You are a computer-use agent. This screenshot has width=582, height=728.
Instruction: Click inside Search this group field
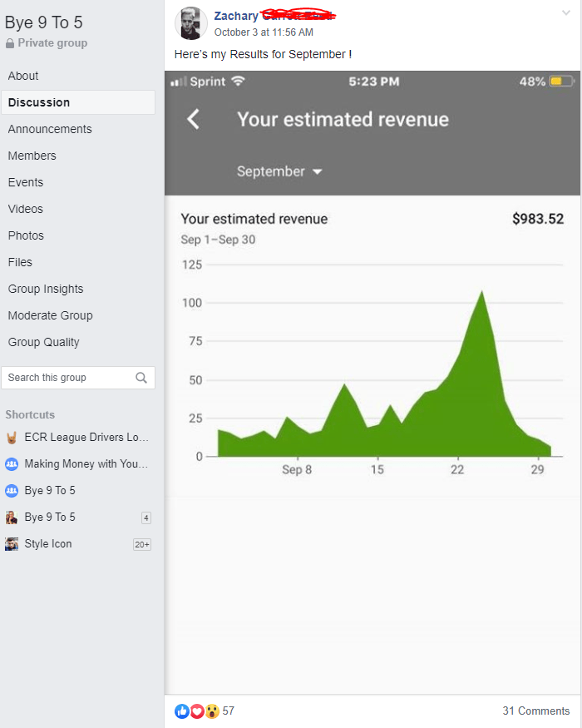pos(67,378)
